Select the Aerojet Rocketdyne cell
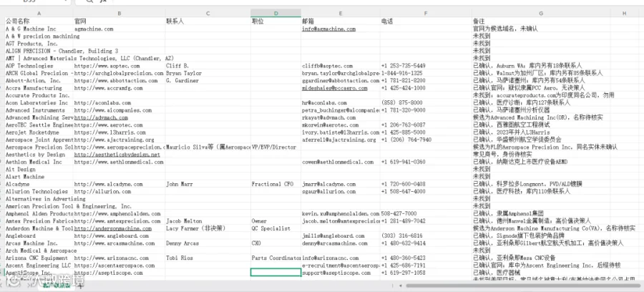The image size is (644, 292). pyautogui.click(x=39, y=132)
